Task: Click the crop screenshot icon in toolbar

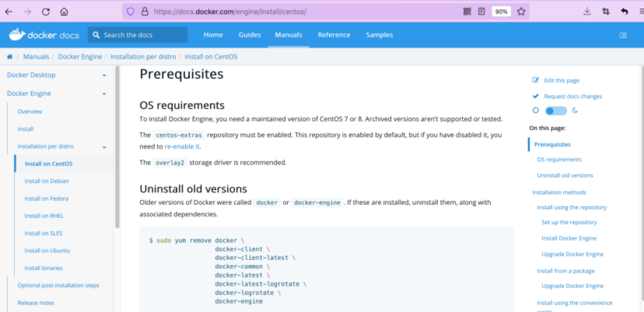Action: point(606,12)
